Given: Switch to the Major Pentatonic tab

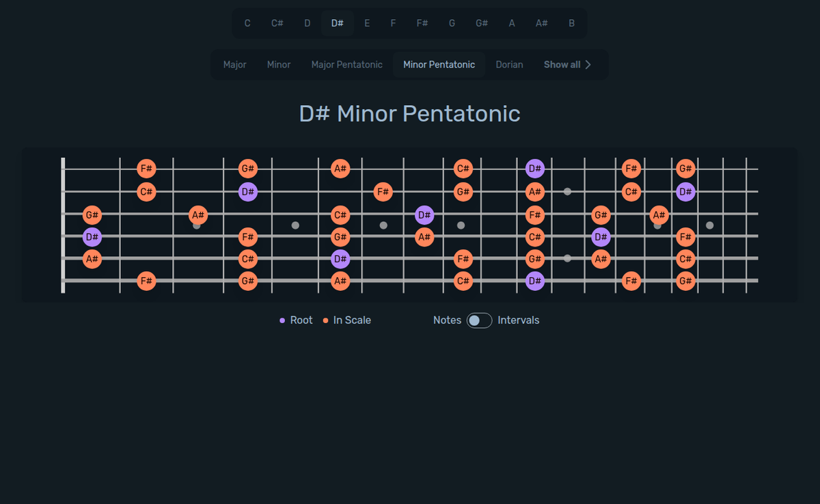Looking at the screenshot, I should (x=347, y=64).
